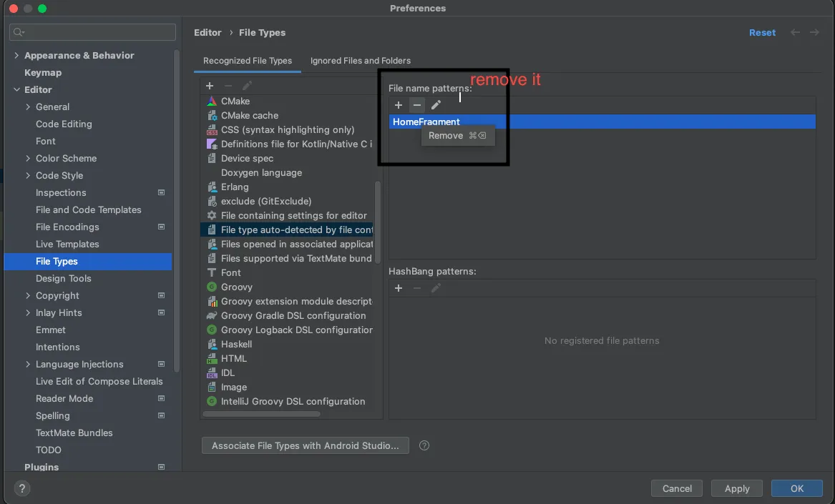Screen dimensions: 835x504
Task: Click the add file type plus icon
Action: 210,86
